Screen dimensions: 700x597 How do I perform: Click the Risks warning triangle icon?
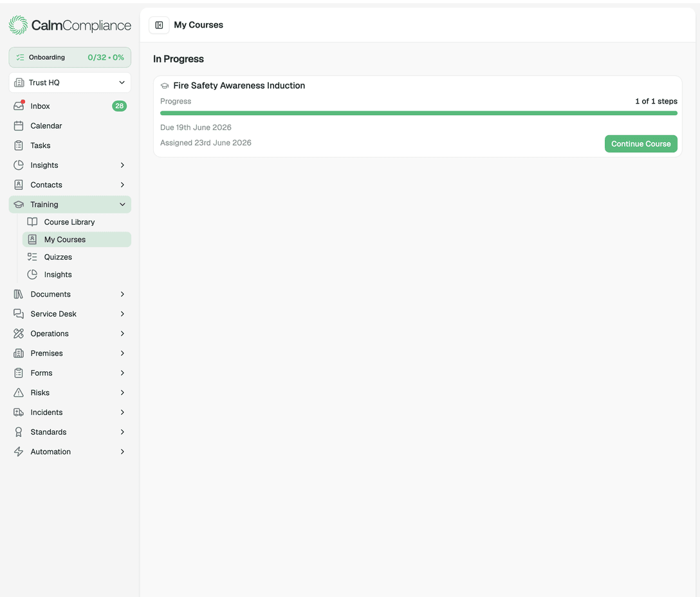[x=19, y=392]
